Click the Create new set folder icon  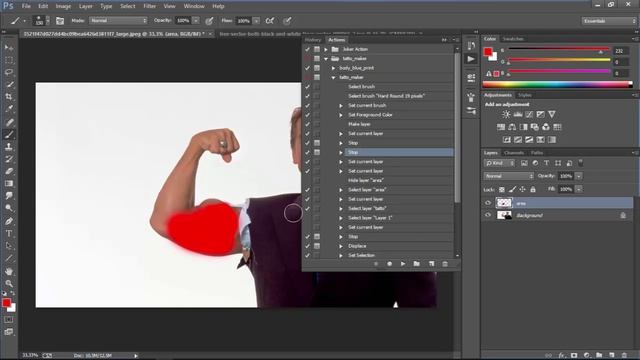(416, 264)
